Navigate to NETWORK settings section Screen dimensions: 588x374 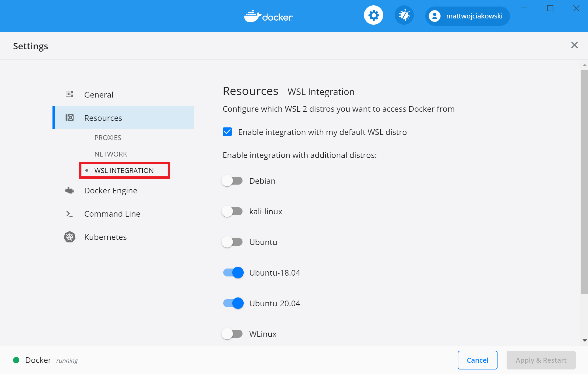pos(111,154)
